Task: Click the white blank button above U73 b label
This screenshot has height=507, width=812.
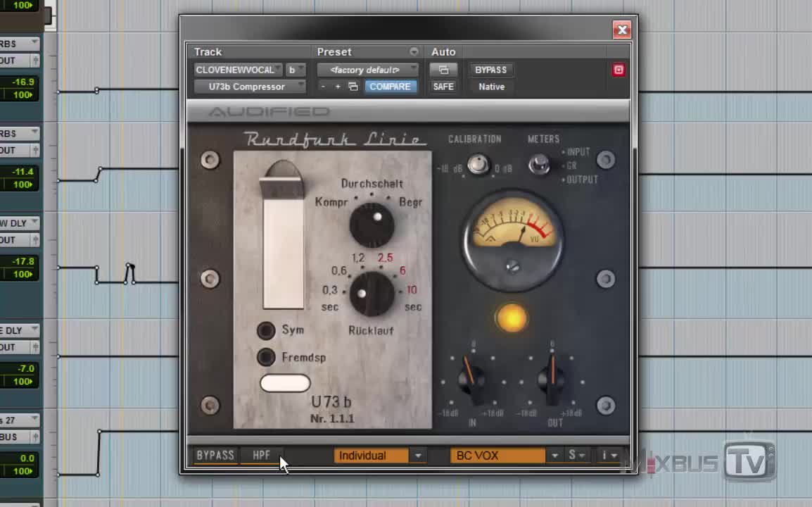Action: (x=286, y=383)
